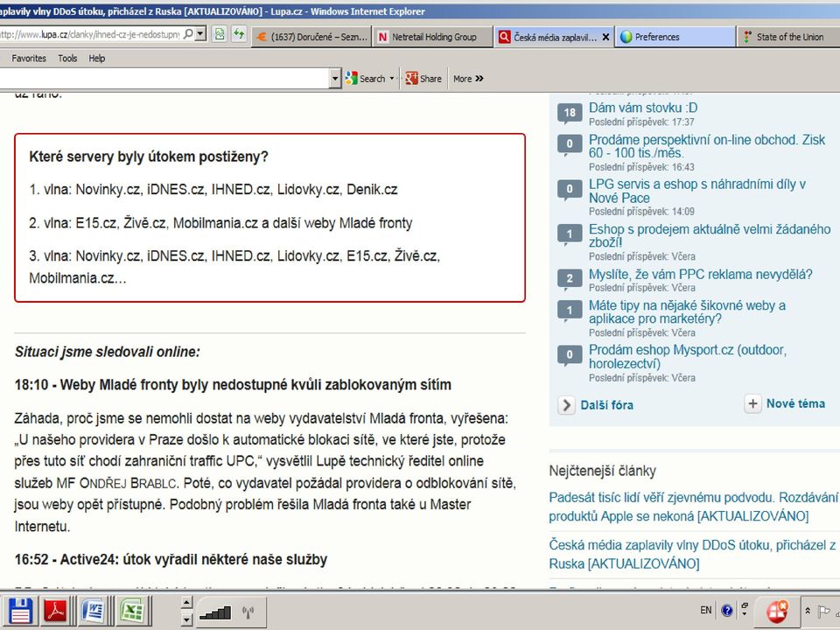Image resolution: width=840 pixels, height=630 pixels.
Task: Click the Google+ Share button
Action: tap(423, 79)
